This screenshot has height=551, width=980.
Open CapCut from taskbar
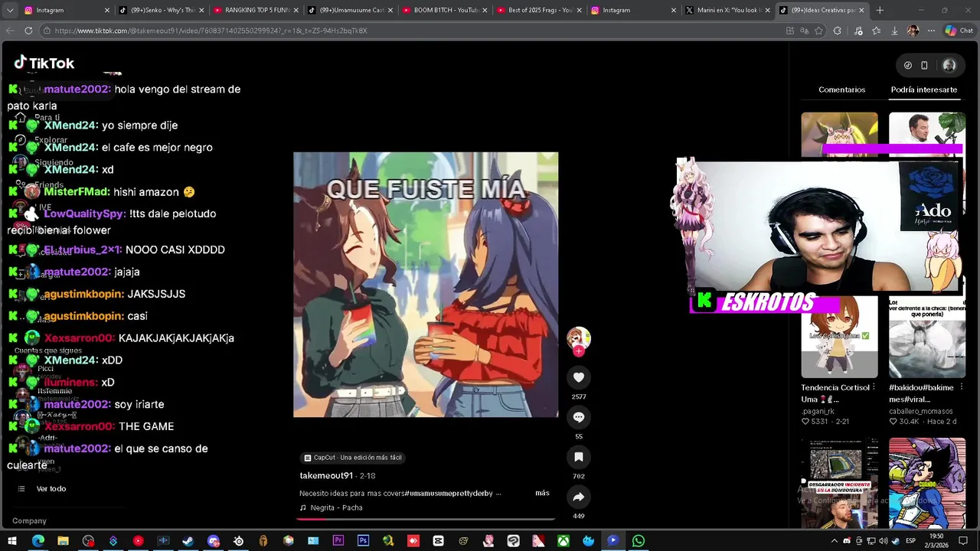pos(438,541)
